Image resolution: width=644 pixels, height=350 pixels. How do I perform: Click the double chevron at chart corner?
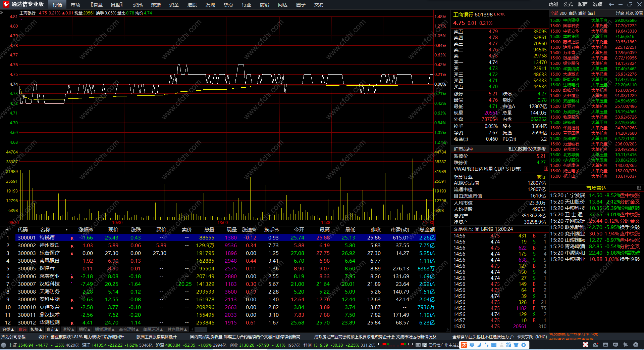2,12
